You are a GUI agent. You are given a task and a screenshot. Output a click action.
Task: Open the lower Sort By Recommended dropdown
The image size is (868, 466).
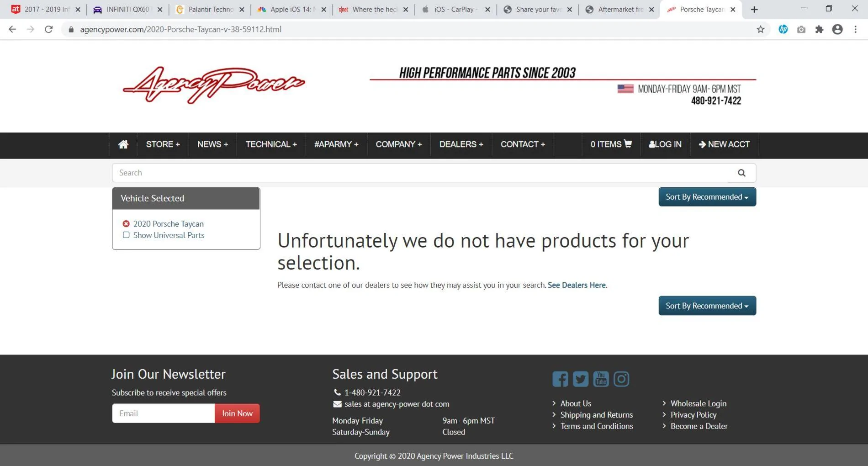click(707, 306)
